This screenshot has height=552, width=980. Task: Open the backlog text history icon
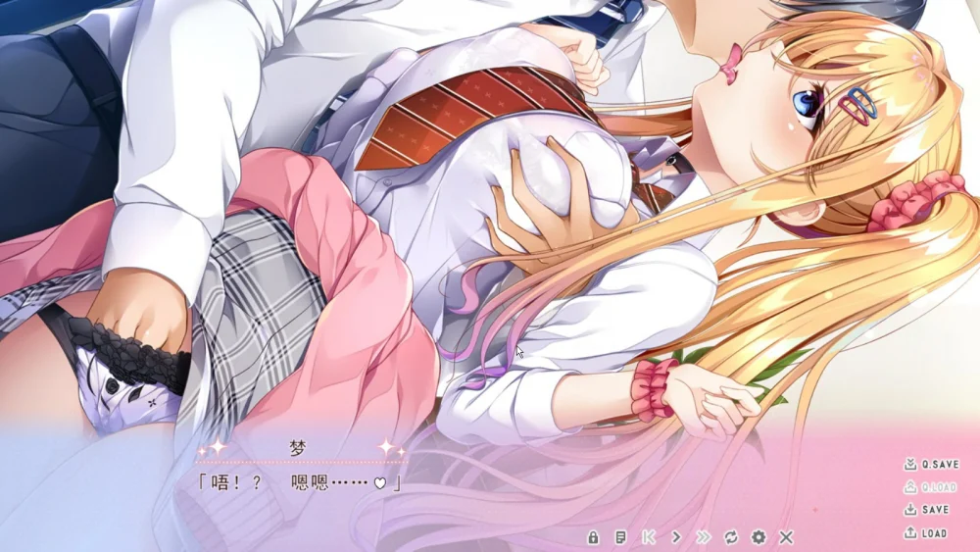620,537
